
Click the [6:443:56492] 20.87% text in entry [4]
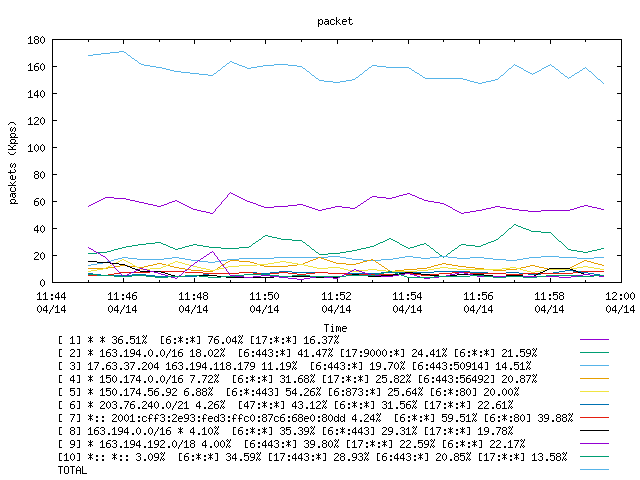coord(478,379)
